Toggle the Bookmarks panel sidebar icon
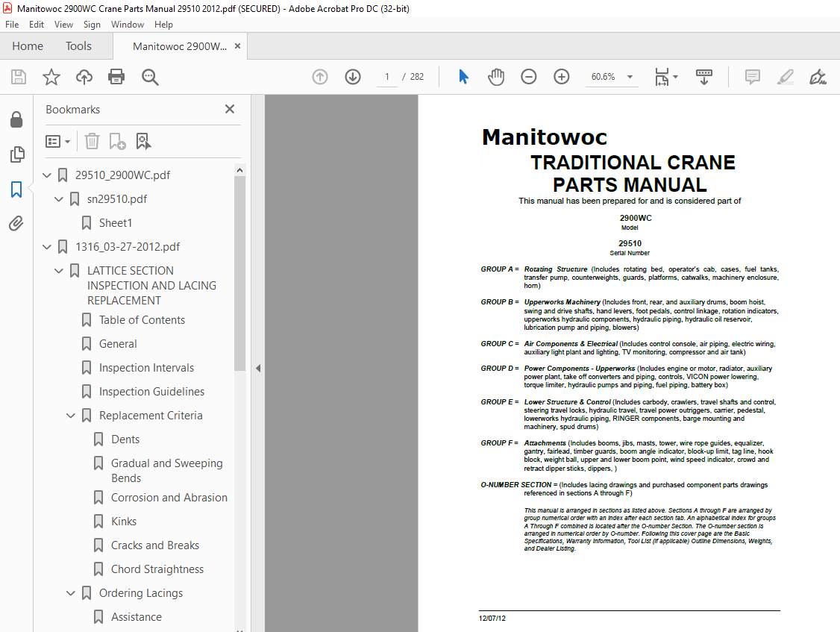 [16, 190]
